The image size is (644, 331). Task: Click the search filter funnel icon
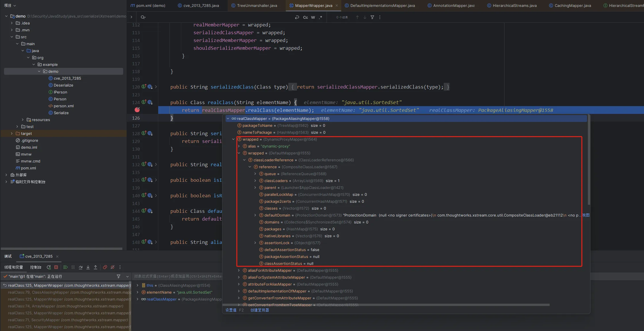coord(372,17)
